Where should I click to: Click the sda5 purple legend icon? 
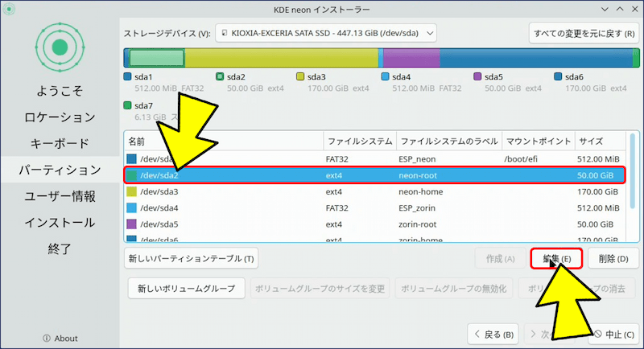coord(477,77)
